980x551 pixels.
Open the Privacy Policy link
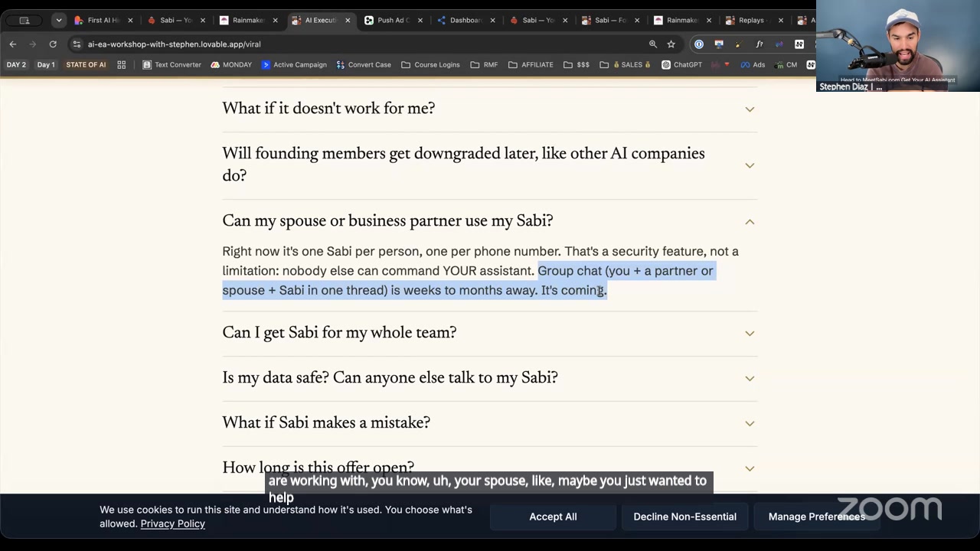click(x=172, y=523)
